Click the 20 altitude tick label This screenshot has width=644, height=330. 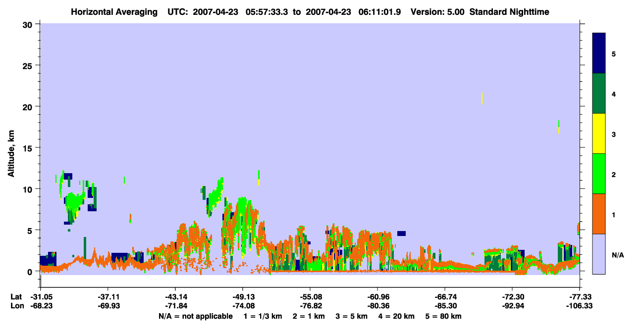tap(28, 106)
